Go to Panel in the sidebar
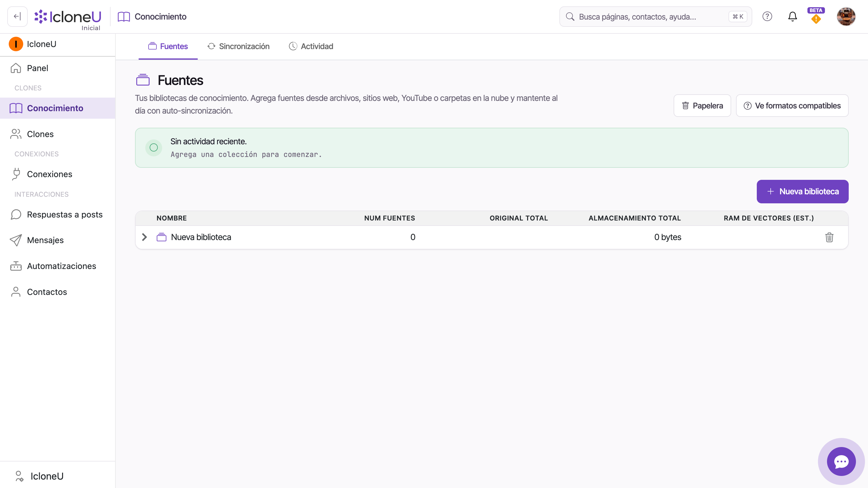 pos(58,68)
